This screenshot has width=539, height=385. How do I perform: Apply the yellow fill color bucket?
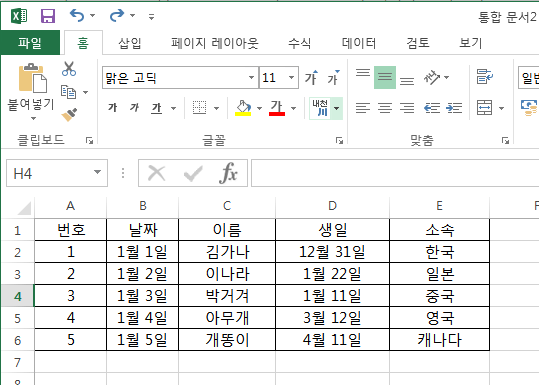[x=243, y=108]
